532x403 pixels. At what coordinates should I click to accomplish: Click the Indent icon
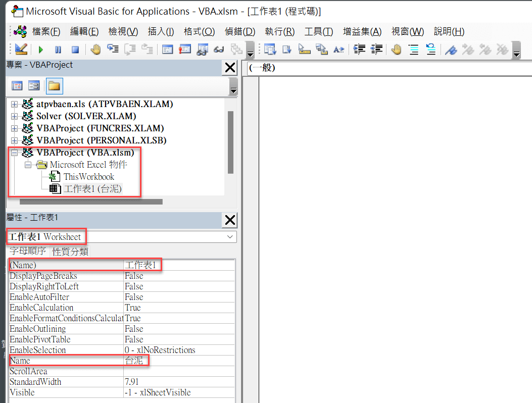359,49
